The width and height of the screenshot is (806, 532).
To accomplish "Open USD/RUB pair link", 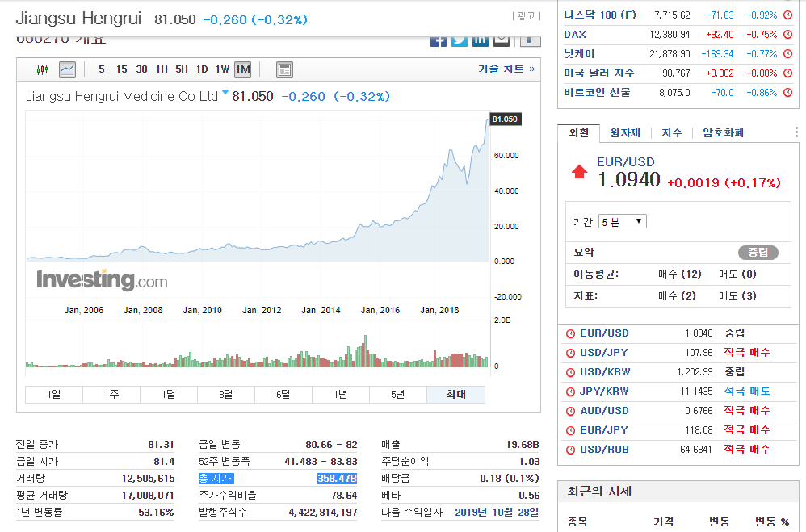I will point(604,449).
